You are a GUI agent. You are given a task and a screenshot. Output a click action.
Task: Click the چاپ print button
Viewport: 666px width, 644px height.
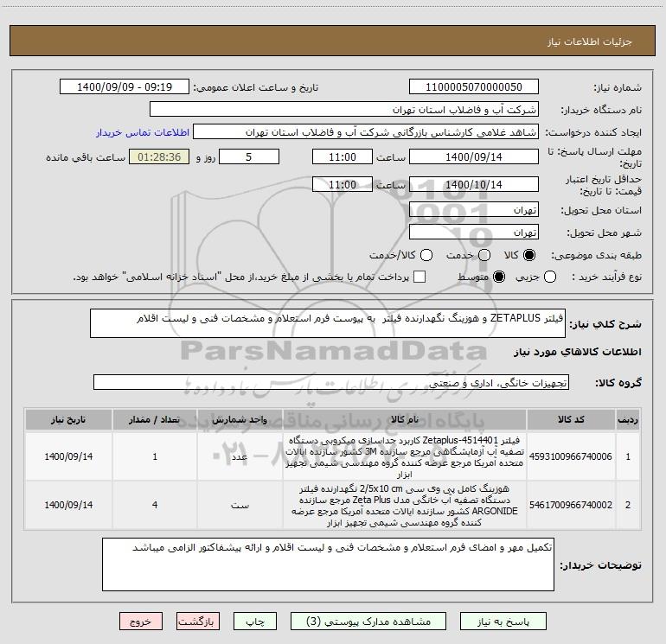tap(255, 622)
